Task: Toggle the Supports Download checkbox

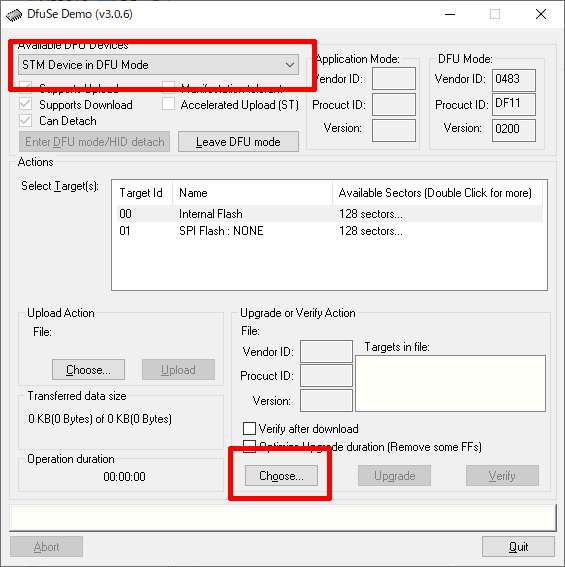Action: [x=25, y=104]
